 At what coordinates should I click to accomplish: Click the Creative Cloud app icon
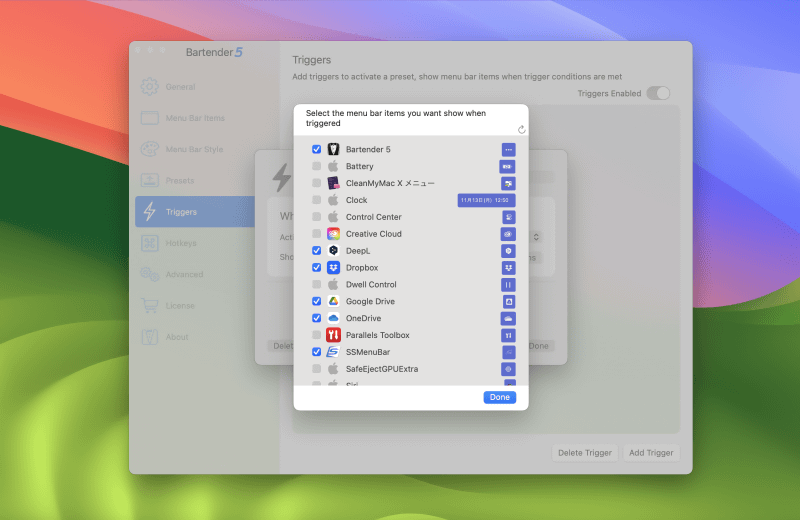tap(333, 234)
